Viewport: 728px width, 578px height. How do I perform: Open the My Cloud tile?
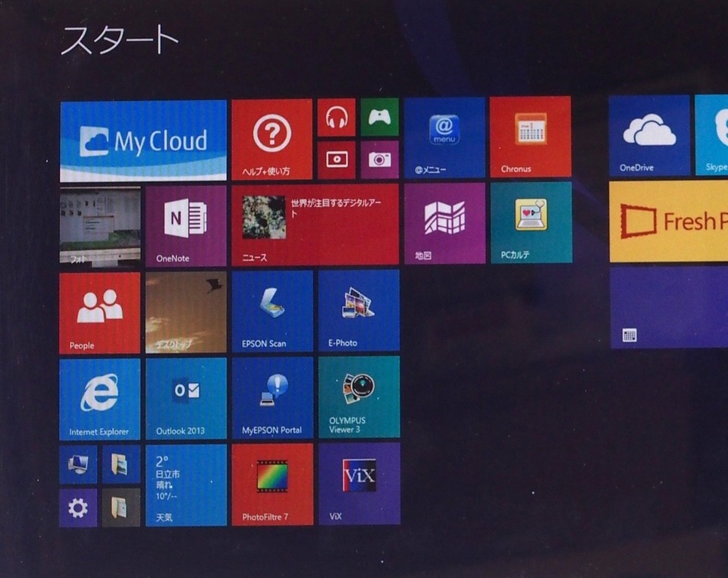(143, 140)
